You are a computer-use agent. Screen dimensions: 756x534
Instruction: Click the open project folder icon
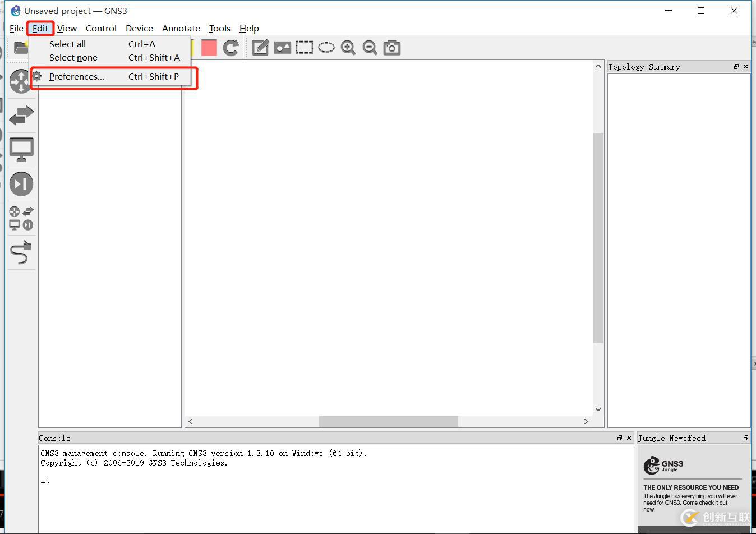click(21, 48)
